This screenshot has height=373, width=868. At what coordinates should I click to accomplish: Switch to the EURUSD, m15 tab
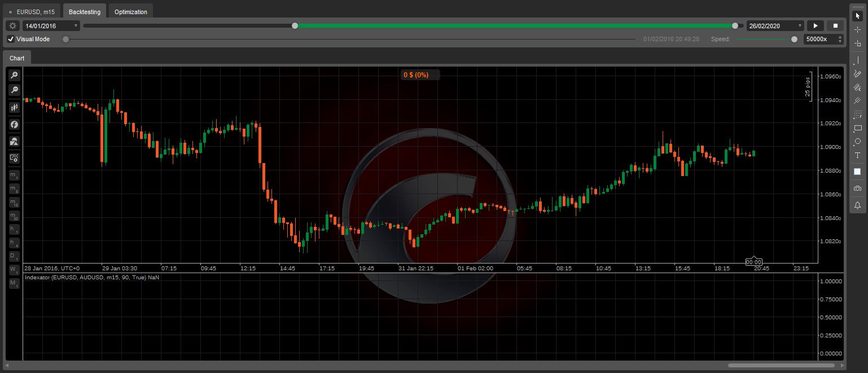click(x=32, y=12)
